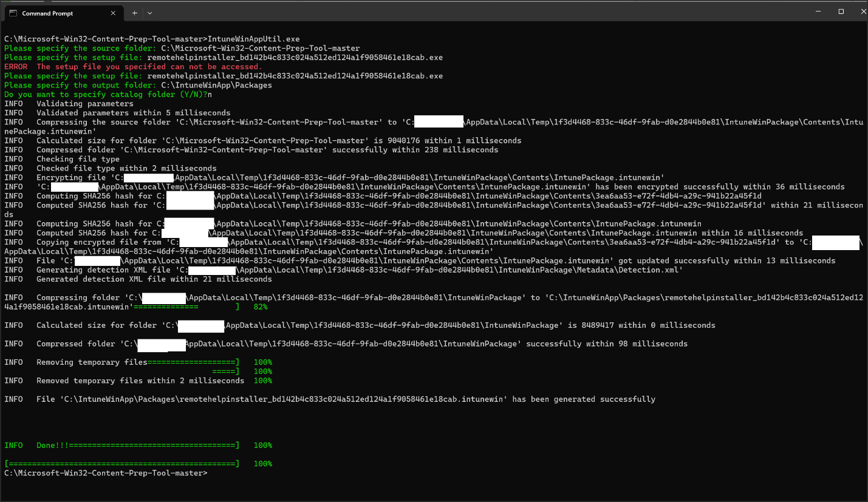Screen dimensions: 868x502
Task: Close the terminal window
Action: 863,12
